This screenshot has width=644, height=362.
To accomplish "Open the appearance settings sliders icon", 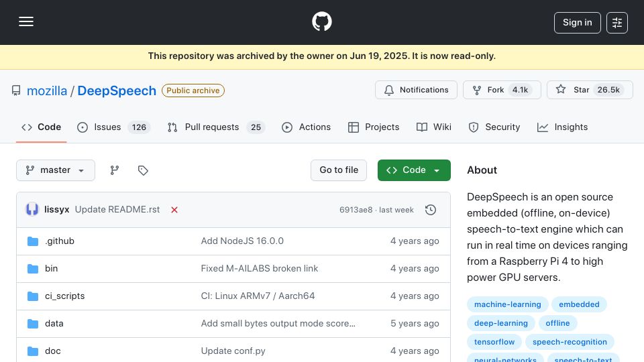I will point(617,23).
